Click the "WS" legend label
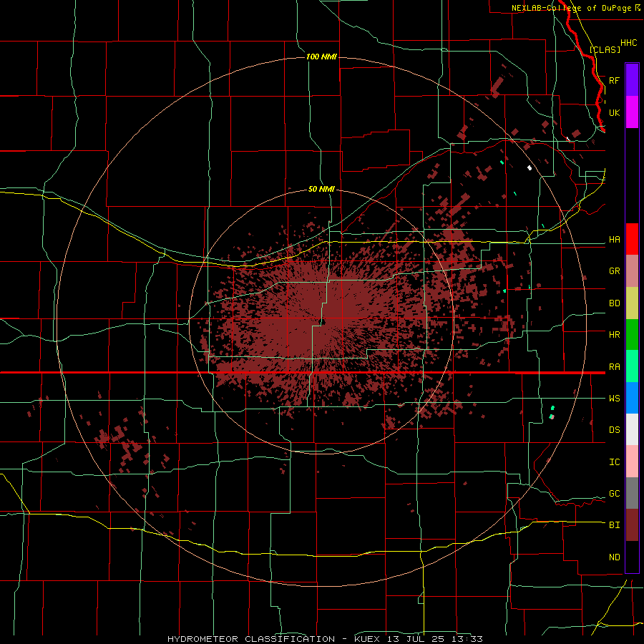 coord(614,399)
